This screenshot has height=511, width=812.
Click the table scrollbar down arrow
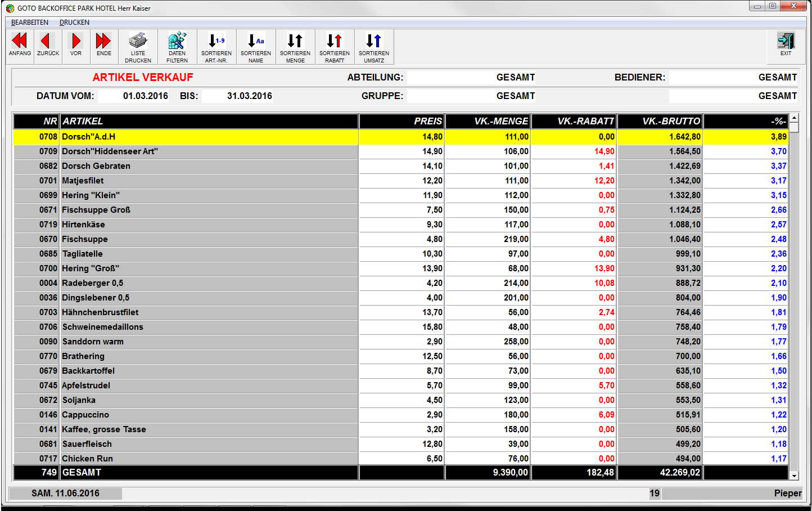tap(794, 476)
